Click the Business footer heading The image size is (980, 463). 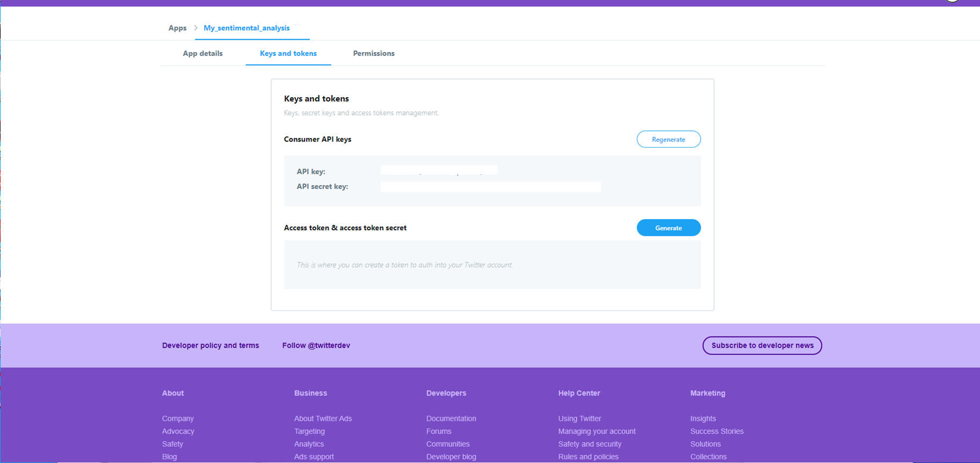point(310,393)
